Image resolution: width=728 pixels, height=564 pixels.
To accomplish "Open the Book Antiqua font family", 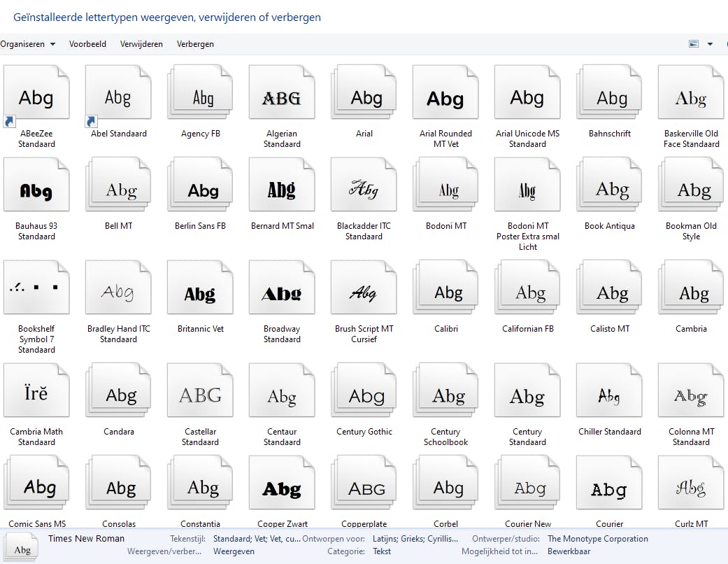I will tap(609, 185).
